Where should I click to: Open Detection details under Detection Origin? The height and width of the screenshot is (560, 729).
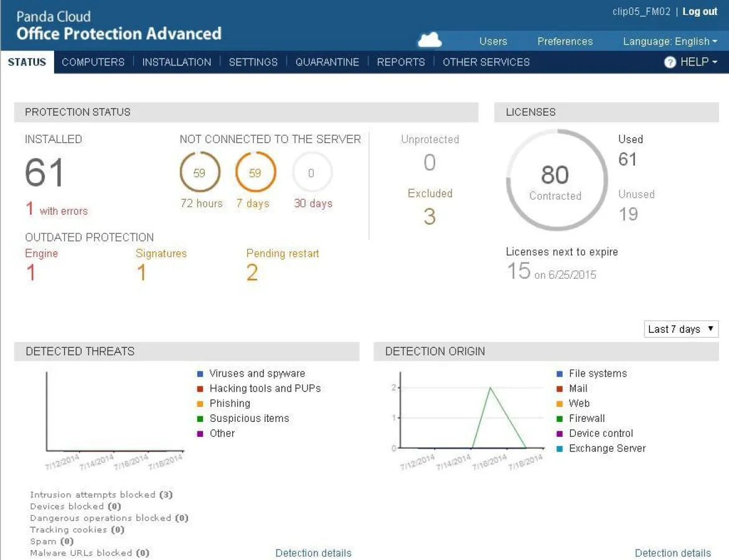coord(672,553)
